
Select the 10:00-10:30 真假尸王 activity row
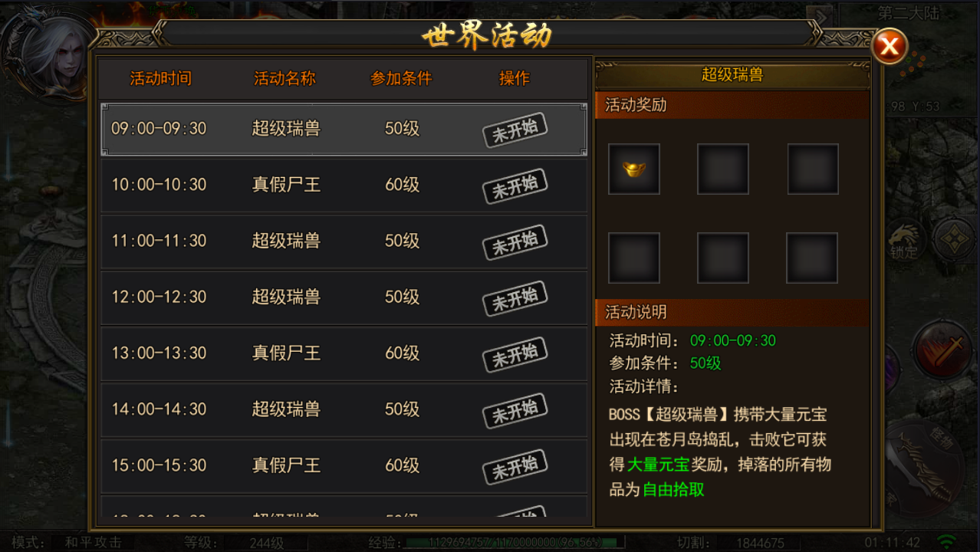[x=344, y=185]
